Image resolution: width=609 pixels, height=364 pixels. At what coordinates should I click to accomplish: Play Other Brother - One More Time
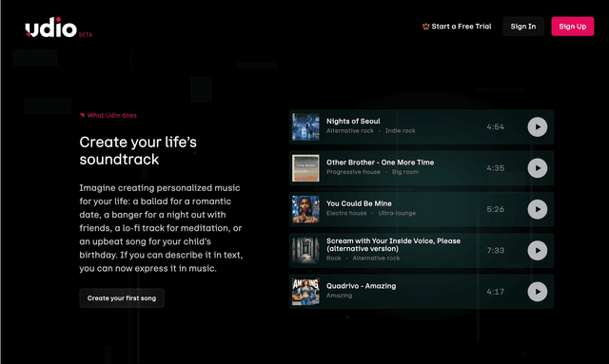point(537,168)
